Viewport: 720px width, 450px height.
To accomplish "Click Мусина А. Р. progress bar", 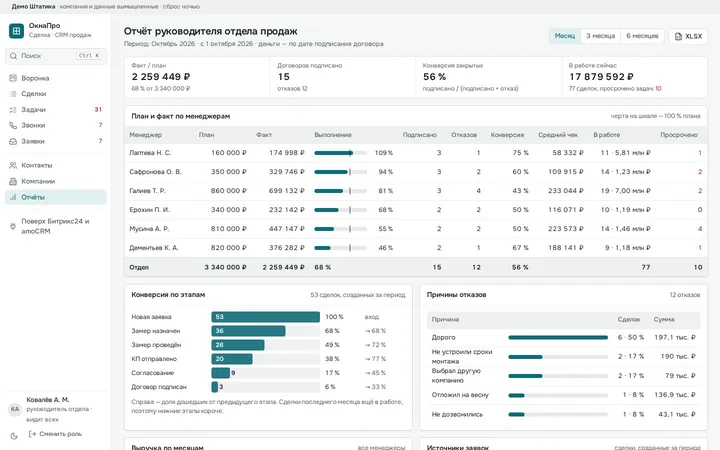I will 340,229.
